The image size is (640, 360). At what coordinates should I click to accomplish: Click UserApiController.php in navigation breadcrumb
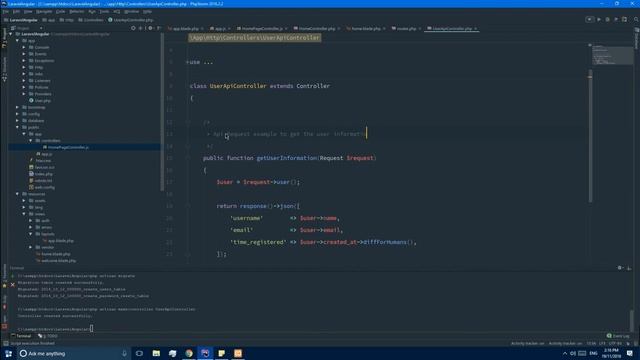click(131, 20)
